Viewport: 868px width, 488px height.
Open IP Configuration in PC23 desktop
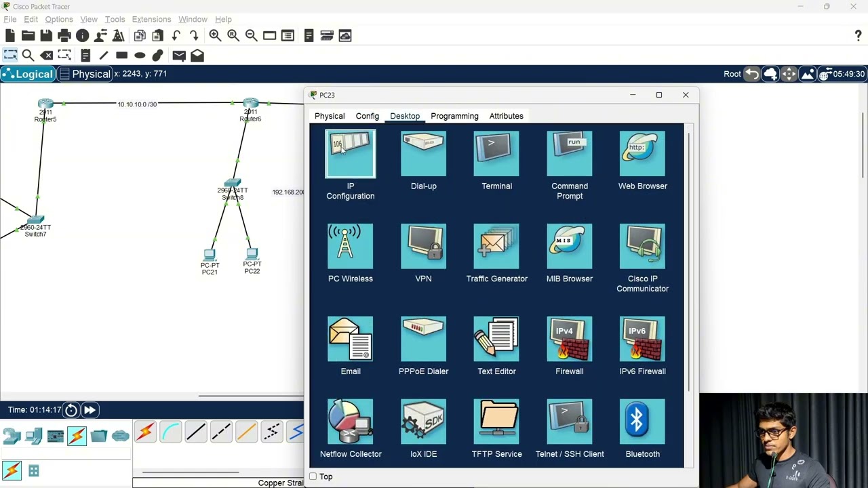click(351, 154)
